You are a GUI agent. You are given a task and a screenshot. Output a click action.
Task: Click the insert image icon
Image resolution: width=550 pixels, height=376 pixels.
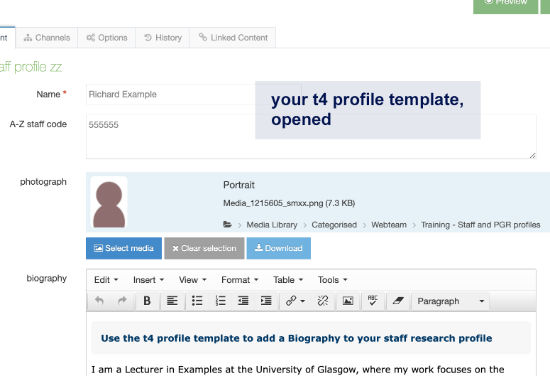tap(348, 301)
